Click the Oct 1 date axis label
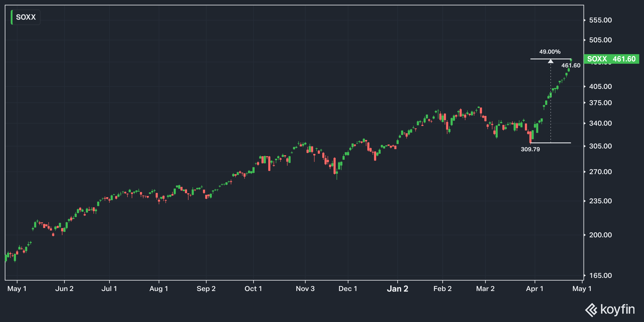The image size is (644, 322). [x=253, y=289]
